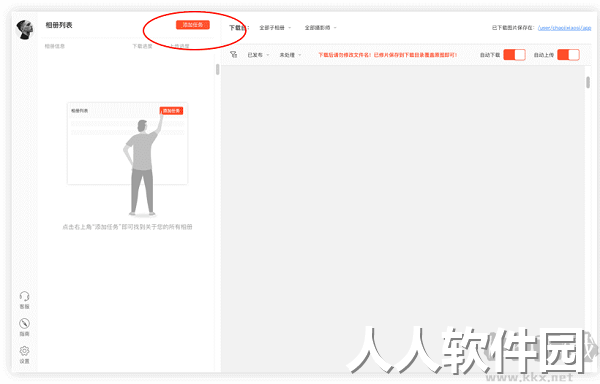The image size is (600, 384).
Task: Click the red 下载后请勿修改文件名 notice text
Action: click(x=388, y=55)
